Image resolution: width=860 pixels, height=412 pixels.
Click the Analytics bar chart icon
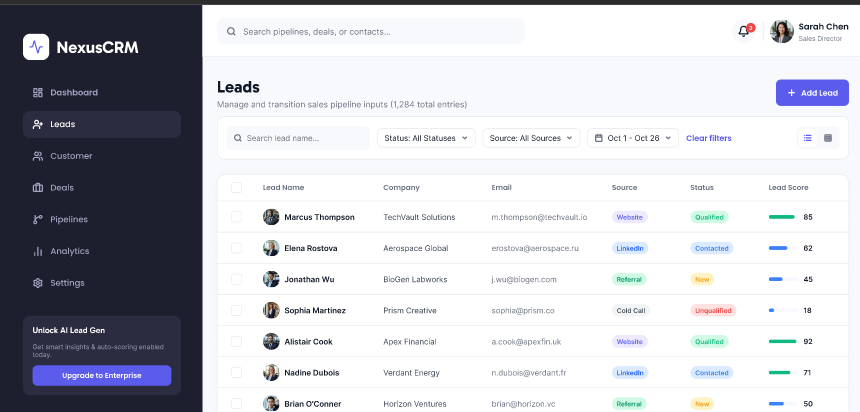point(37,251)
